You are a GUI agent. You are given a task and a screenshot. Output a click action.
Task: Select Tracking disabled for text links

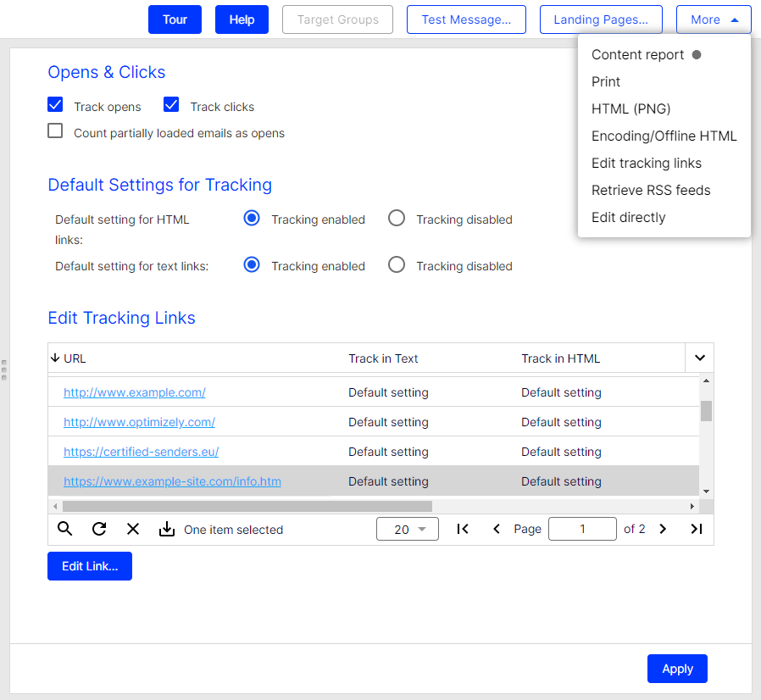coord(397,264)
